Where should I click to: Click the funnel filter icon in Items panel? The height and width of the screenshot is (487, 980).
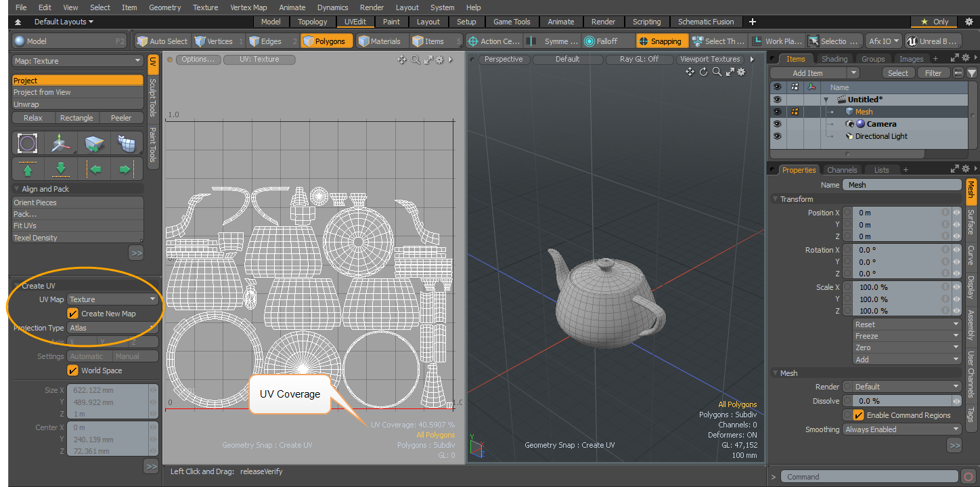tap(972, 73)
